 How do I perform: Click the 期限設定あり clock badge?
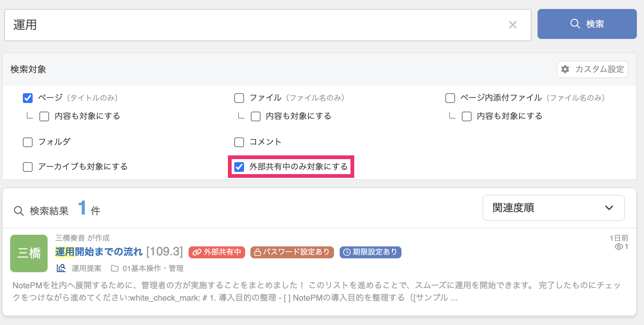point(370,252)
